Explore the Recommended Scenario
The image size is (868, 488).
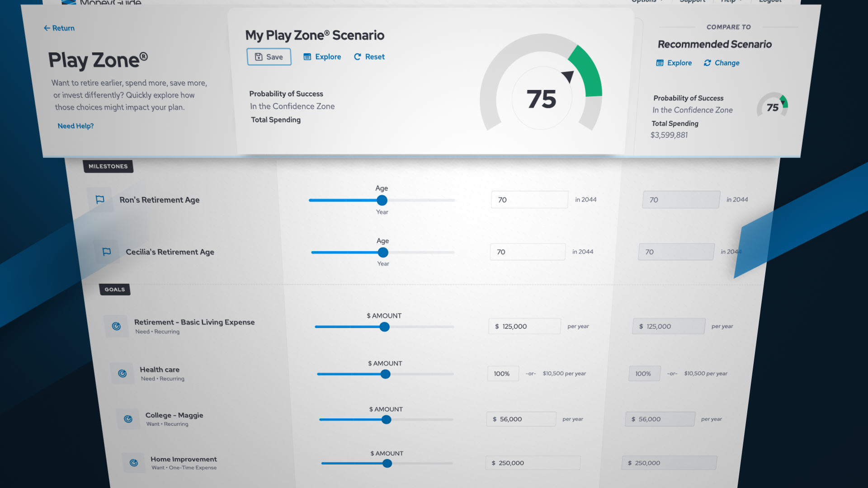pos(674,63)
